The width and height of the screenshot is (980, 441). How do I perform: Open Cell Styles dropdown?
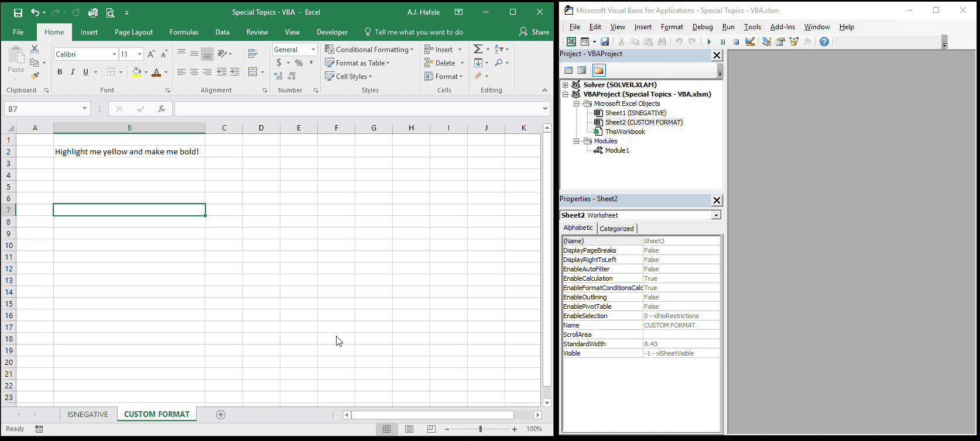tap(349, 76)
